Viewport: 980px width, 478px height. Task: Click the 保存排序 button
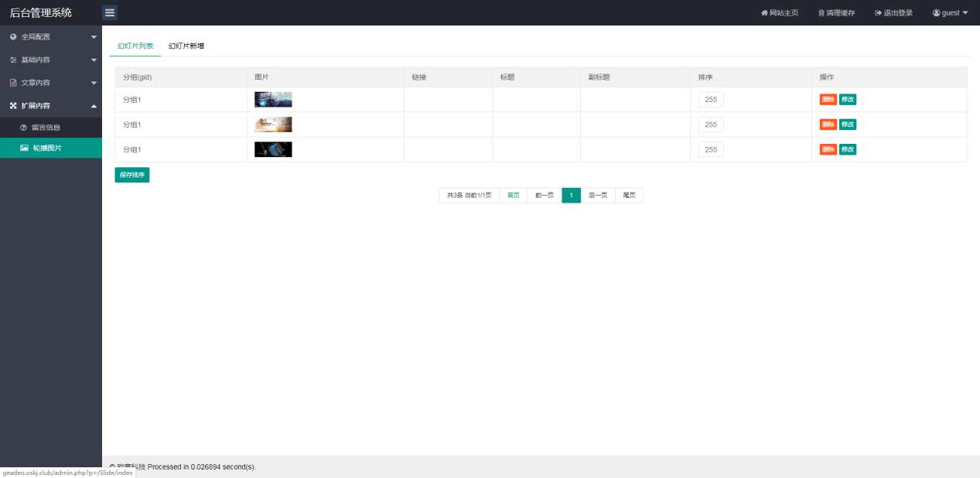pyautogui.click(x=131, y=175)
